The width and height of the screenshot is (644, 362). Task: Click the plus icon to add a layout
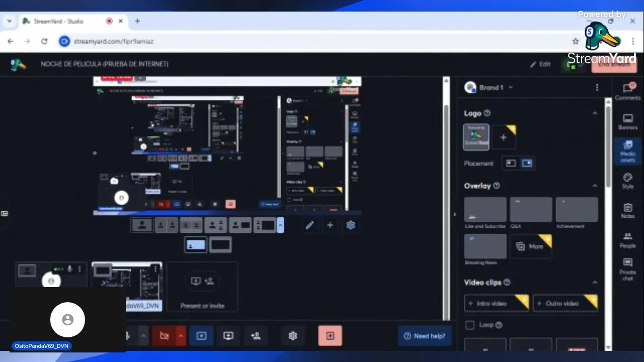coord(330,225)
